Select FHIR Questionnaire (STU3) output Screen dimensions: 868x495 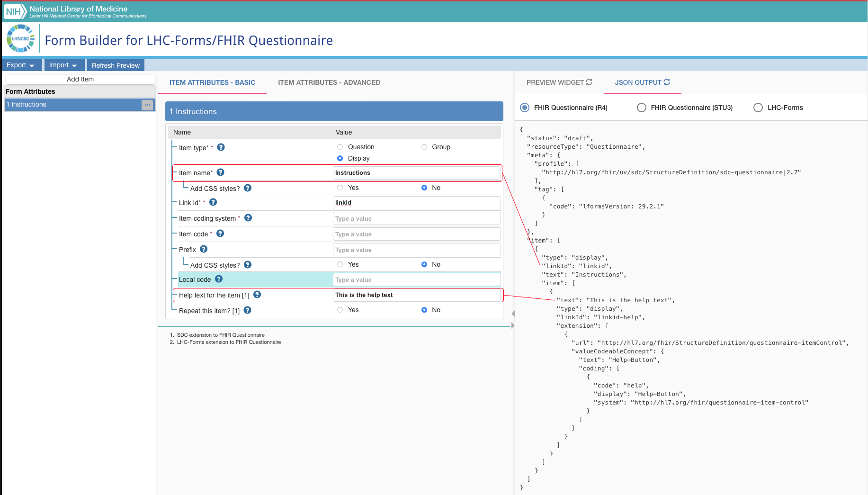click(x=642, y=108)
